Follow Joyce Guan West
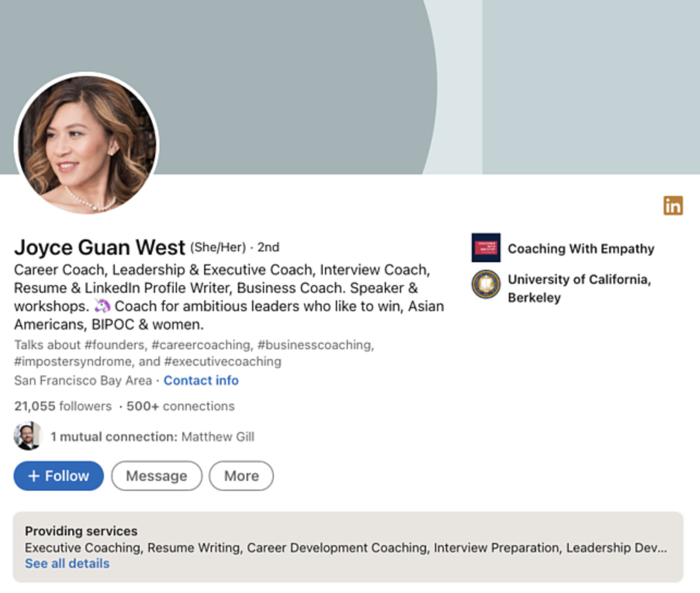This screenshot has width=700, height=593. (x=58, y=475)
